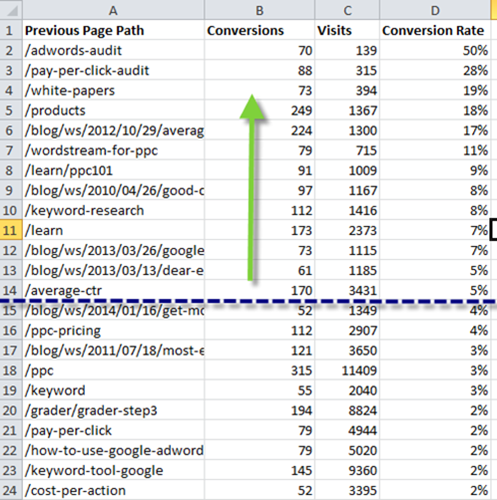Select the /wordstream-for-ppc cell
The image size is (497, 500).
113,150
